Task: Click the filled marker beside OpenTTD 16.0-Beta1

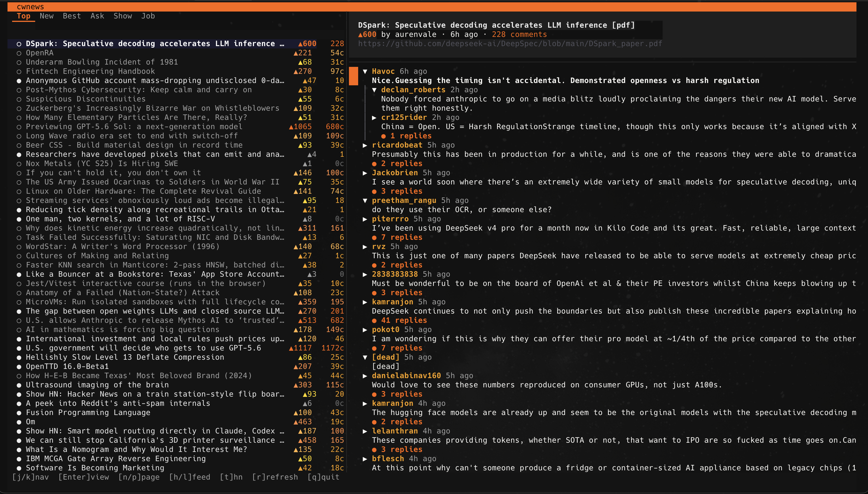Action: point(19,367)
